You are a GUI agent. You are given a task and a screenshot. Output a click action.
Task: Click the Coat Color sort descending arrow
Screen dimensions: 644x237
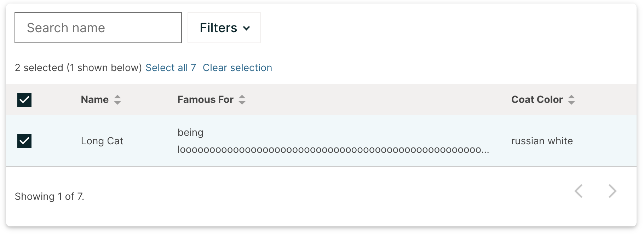coord(572,103)
